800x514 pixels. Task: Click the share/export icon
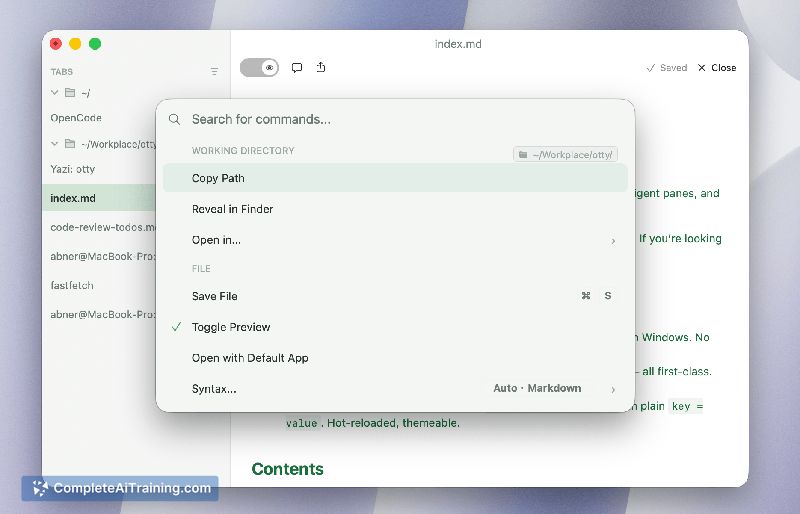(x=321, y=67)
